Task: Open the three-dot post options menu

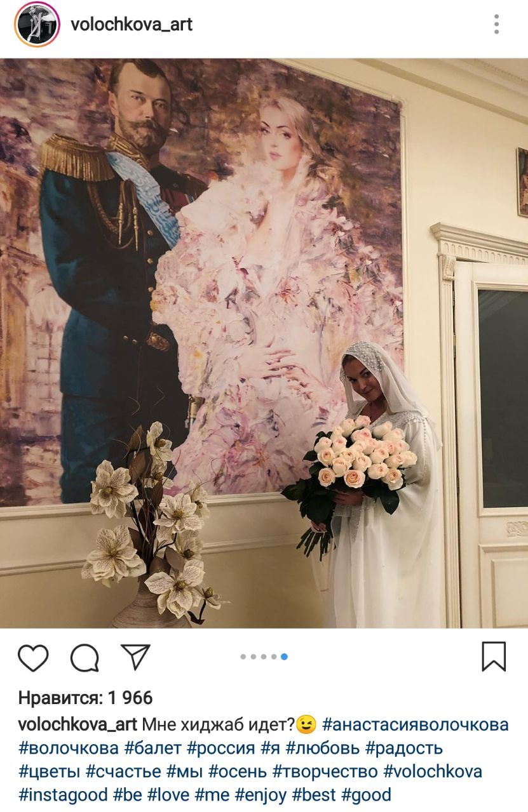Action: (496, 24)
